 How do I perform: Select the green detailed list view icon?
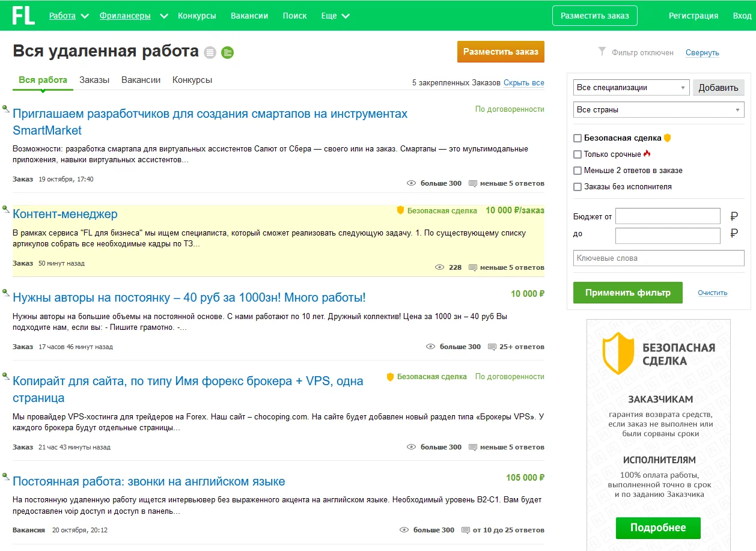tap(227, 53)
